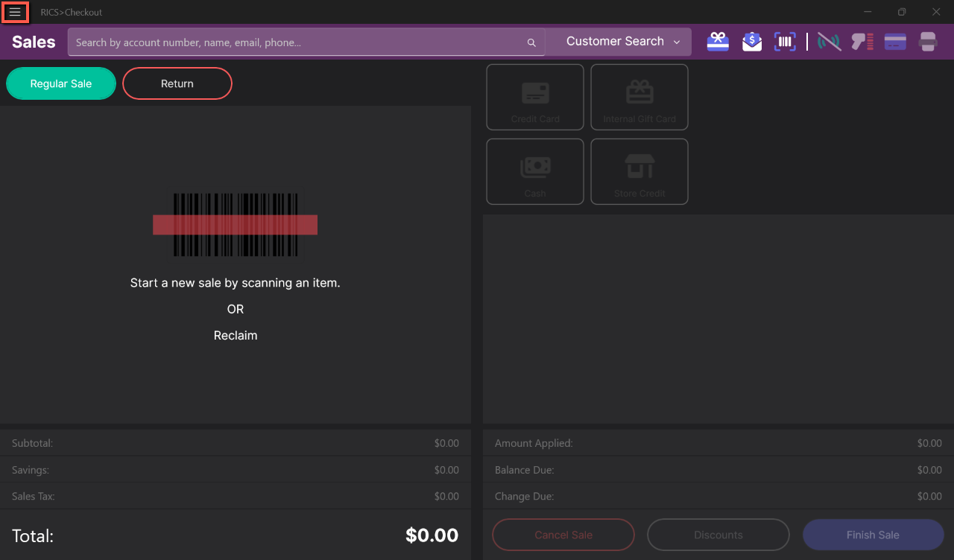Click the purple card reader icon
The height and width of the screenshot is (560, 954).
pos(895,42)
